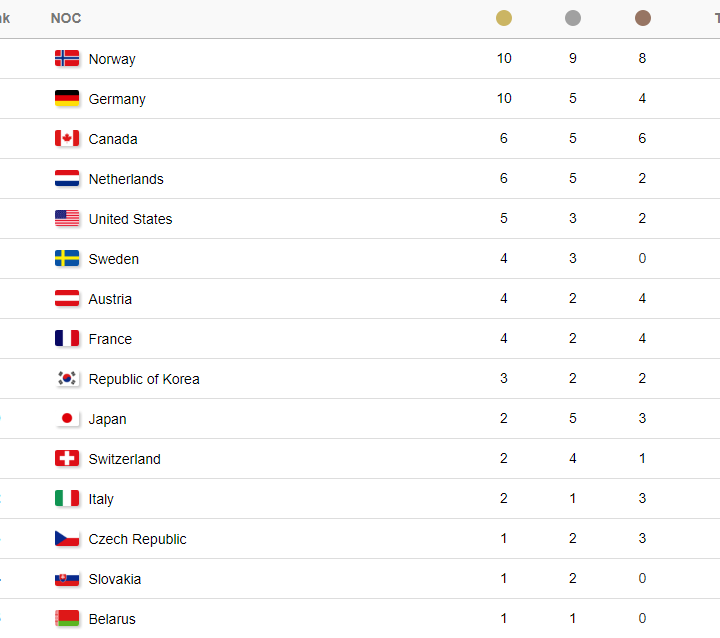Open the United States country link
The image size is (720, 638).
(130, 219)
